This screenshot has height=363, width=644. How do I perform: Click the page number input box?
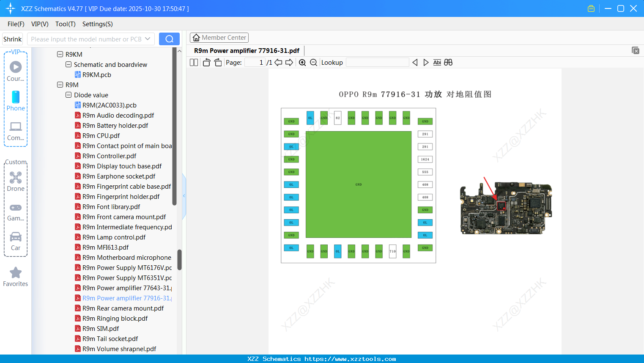coord(255,63)
